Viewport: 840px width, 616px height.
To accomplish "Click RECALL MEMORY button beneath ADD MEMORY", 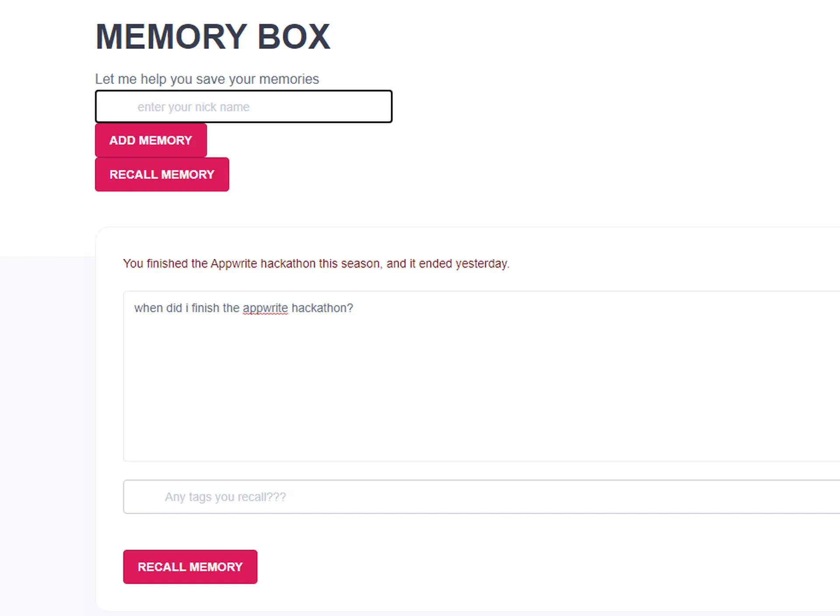I will pyautogui.click(x=162, y=174).
